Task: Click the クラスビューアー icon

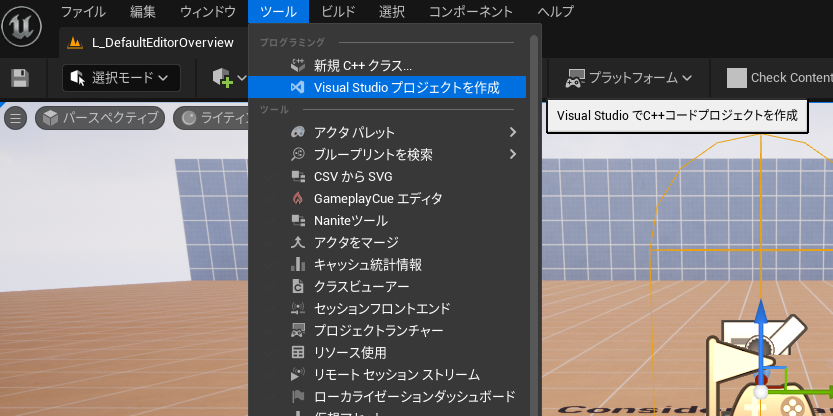Action: (298, 286)
